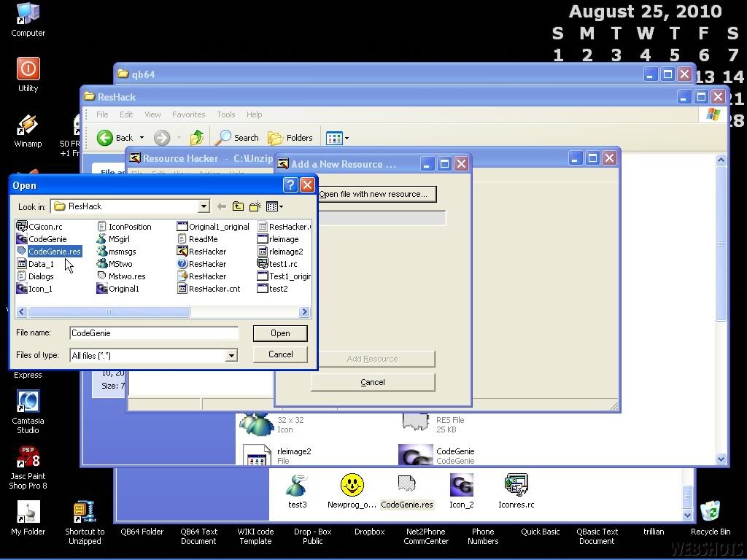The image size is (747, 560).
Task: Expand the Files of type dropdown
Action: [231, 355]
